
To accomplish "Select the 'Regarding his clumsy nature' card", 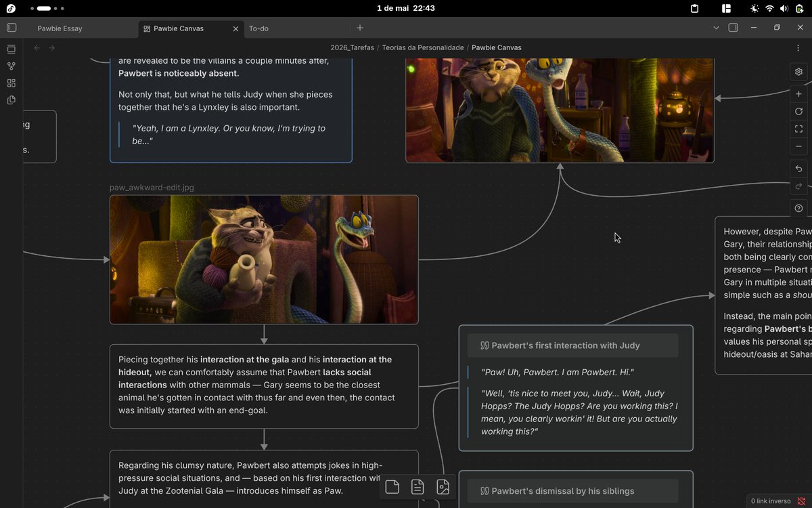I will [x=264, y=479].
